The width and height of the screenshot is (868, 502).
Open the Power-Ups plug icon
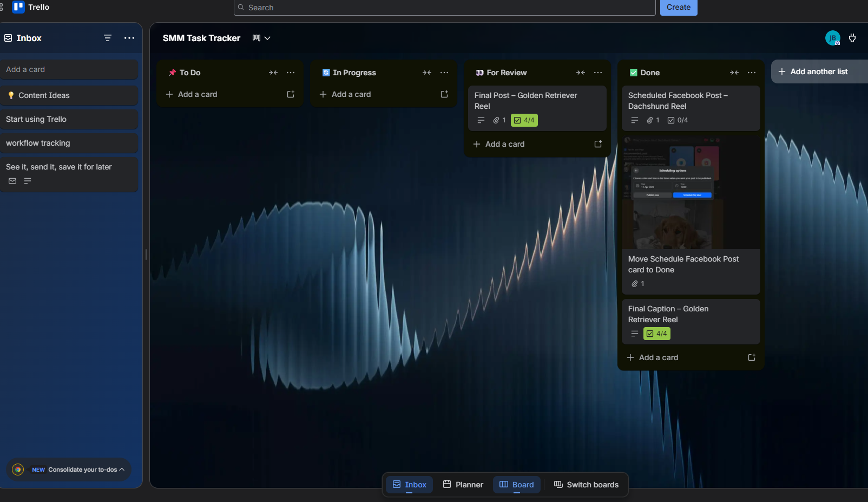(852, 38)
